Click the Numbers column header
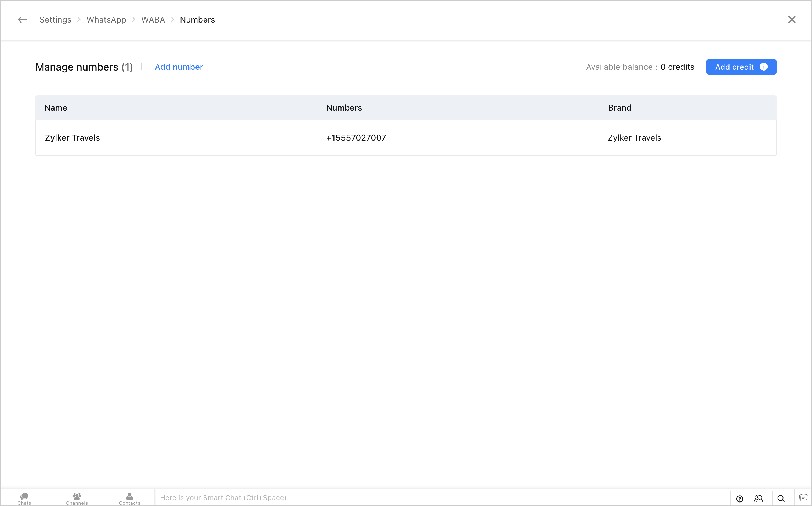The width and height of the screenshot is (812, 506). [x=344, y=108]
